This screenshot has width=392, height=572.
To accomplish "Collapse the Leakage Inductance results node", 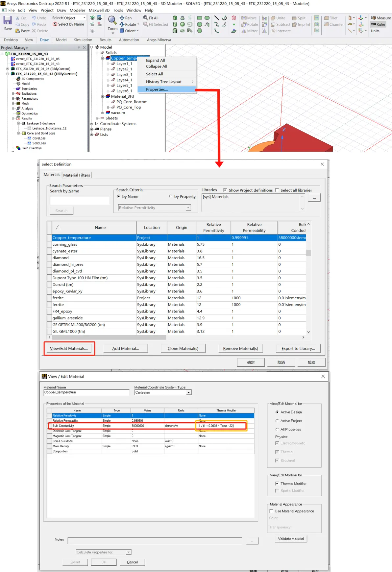I will point(18,123).
